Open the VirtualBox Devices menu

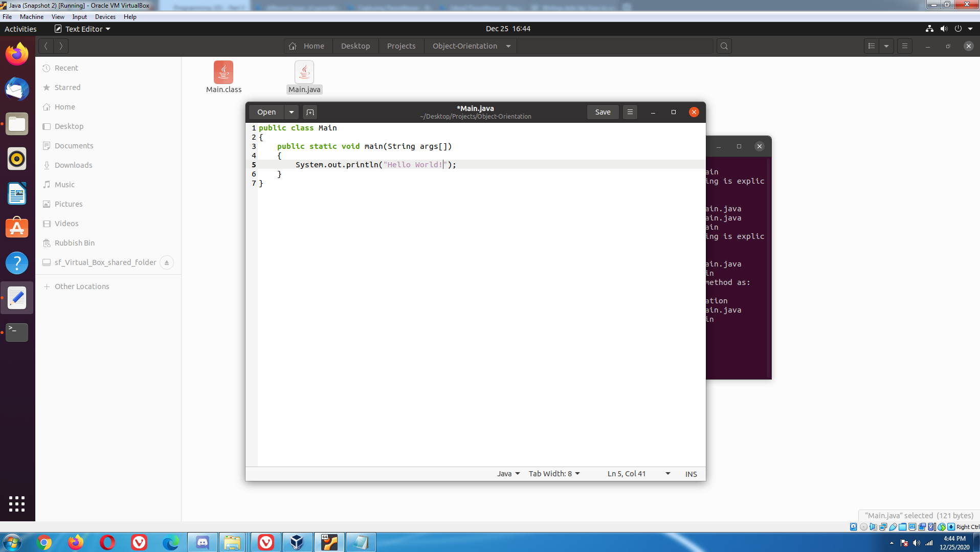105,17
